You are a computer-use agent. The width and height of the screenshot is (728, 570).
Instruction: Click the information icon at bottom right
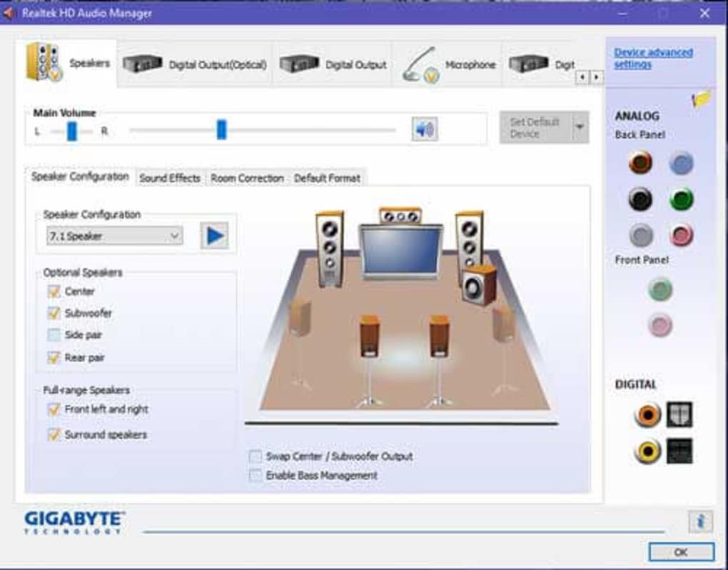point(700,521)
